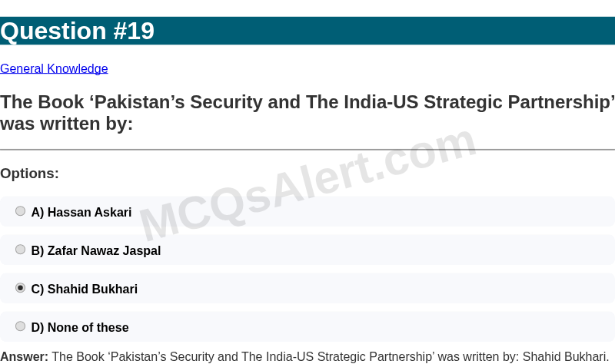This screenshot has width=615, height=364.
Task: Choose the Zafar Nawaz Jaspal radio button
Action: tap(21, 250)
